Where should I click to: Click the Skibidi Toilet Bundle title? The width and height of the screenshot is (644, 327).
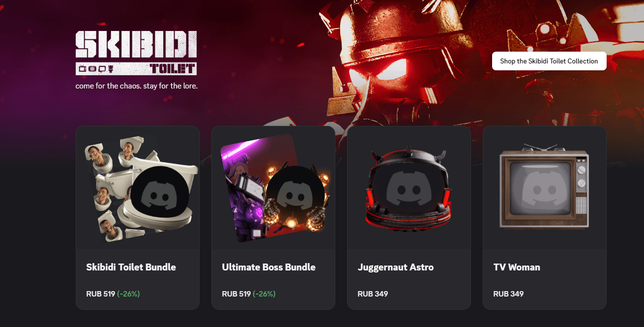131,268
